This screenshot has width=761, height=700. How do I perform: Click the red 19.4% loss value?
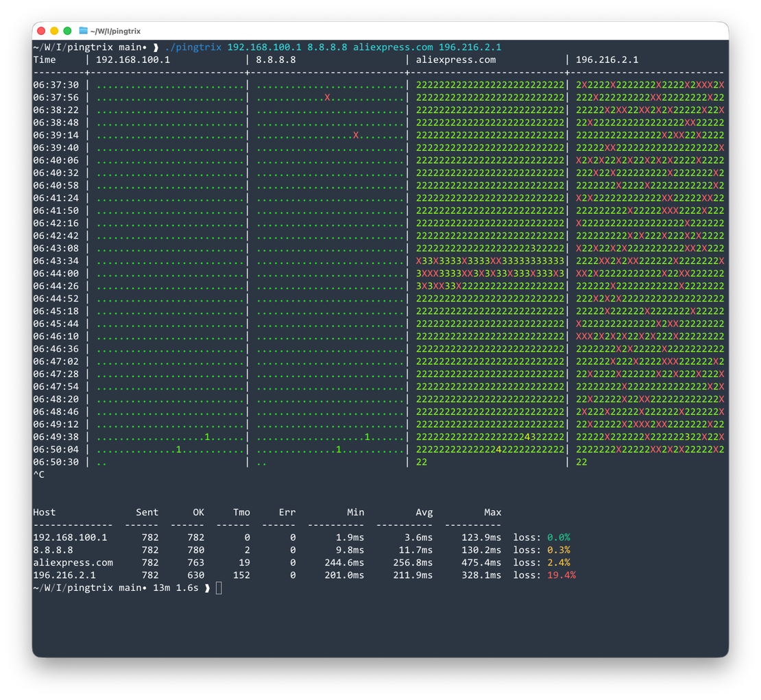pos(561,575)
